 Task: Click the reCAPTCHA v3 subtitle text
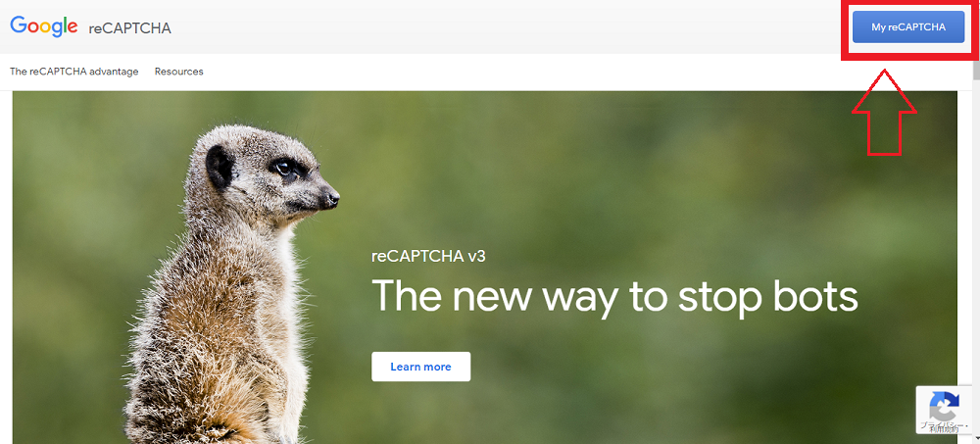tap(428, 257)
